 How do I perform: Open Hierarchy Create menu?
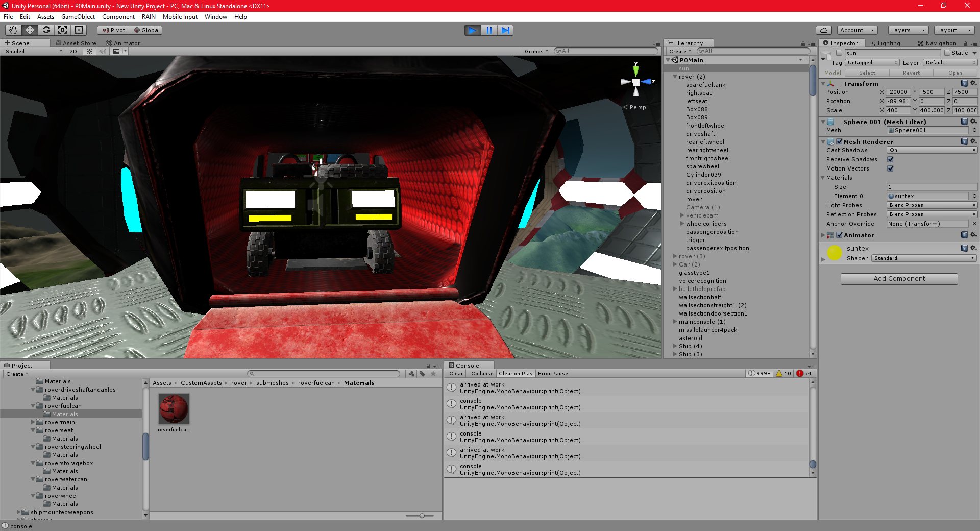[680, 51]
